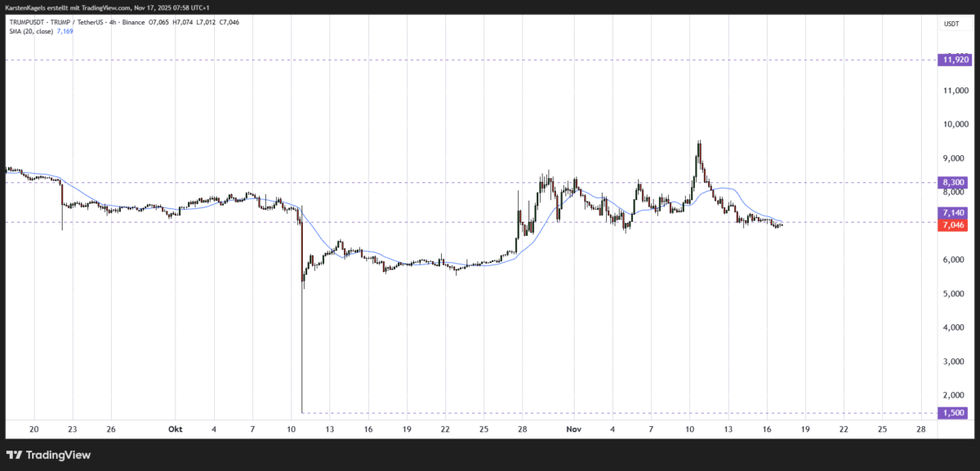980x471 pixels.
Task: Select the purple 11,920 price level label
Action: [955, 60]
